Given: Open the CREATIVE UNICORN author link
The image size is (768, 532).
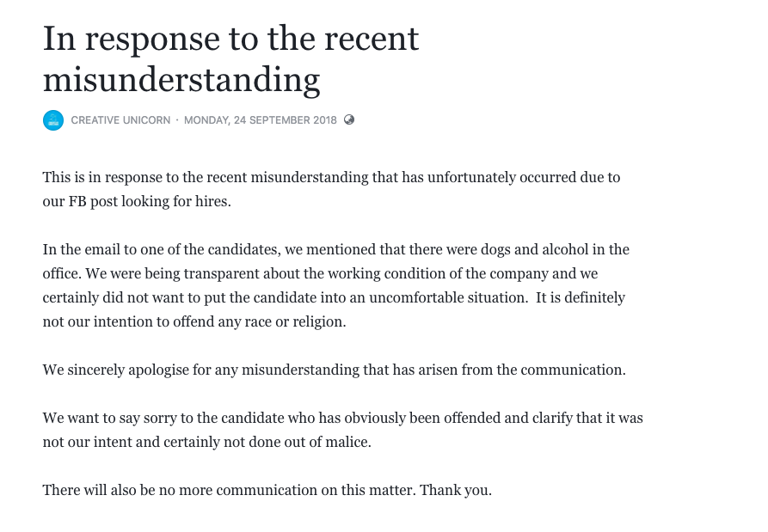Looking at the screenshot, I should (120, 120).
